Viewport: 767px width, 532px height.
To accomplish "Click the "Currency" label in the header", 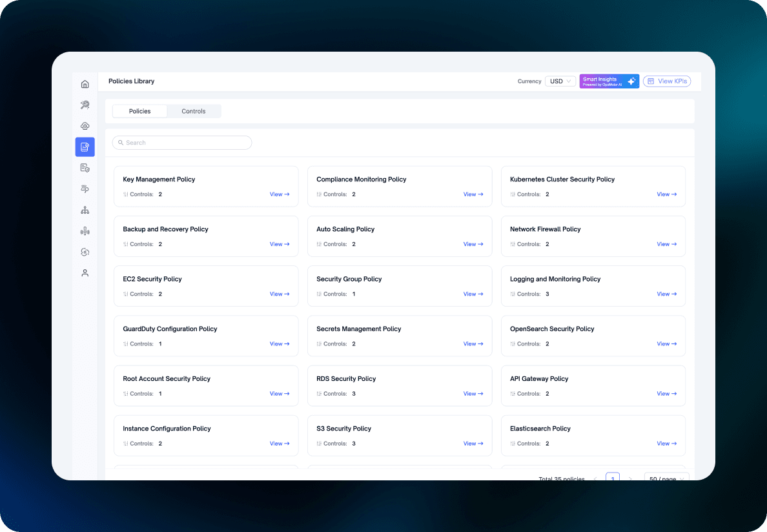I will pyautogui.click(x=529, y=81).
